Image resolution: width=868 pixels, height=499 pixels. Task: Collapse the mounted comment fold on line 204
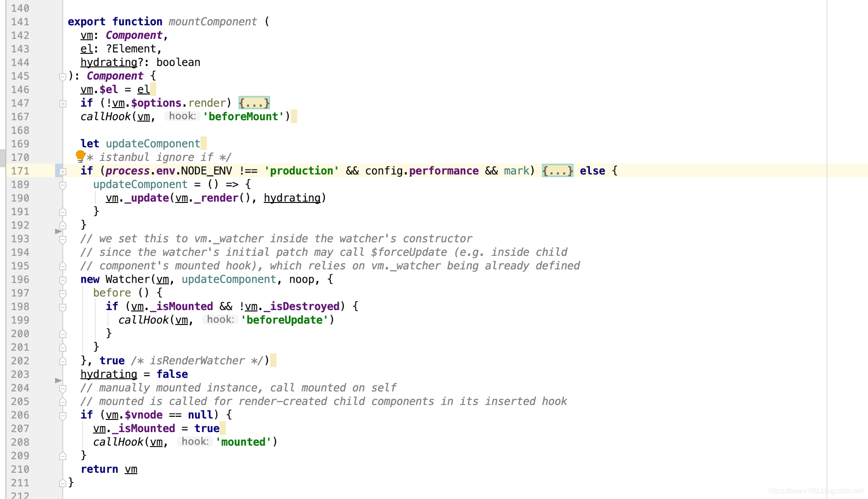coord(63,389)
